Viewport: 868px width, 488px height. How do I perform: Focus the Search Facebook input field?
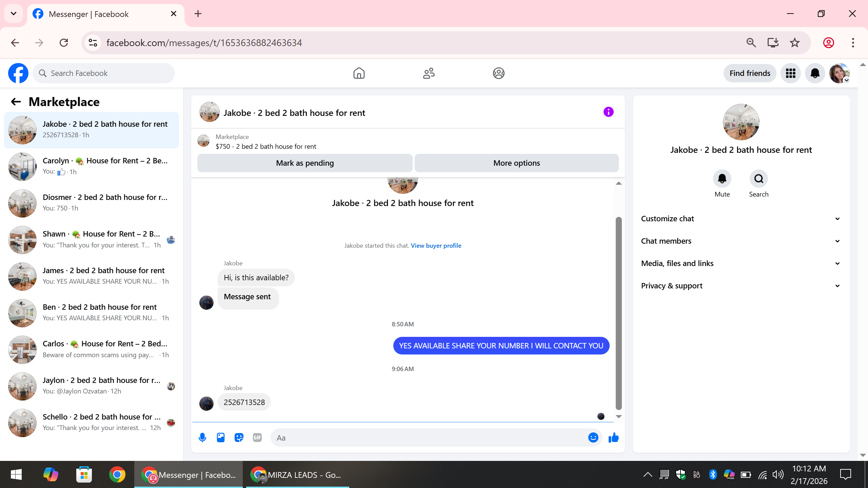(104, 73)
